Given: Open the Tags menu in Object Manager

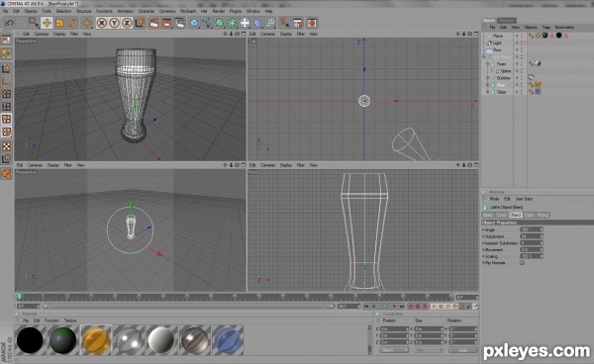Looking at the screenshot, I should pyautogui.click(x=545, y=28).
